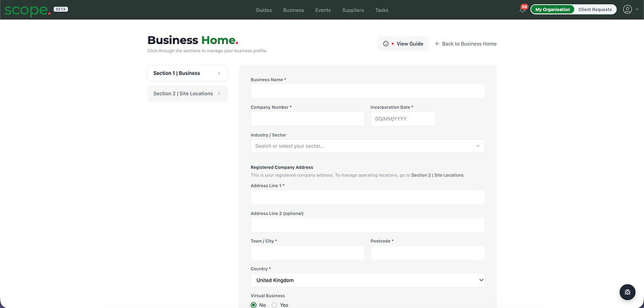Switch to Client Requests
Screen dimensions: 644x308
[x=595, y=9]
